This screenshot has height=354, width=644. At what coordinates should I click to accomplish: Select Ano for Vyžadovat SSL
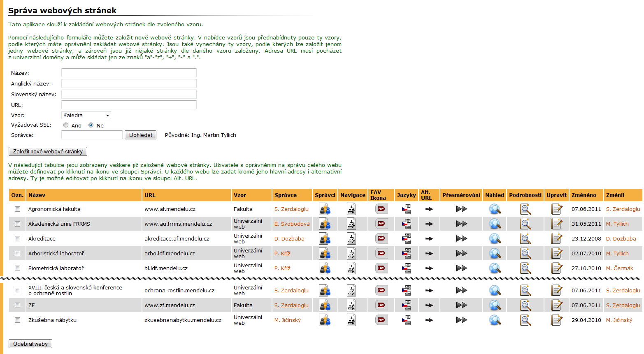click(x=66, y=125)
